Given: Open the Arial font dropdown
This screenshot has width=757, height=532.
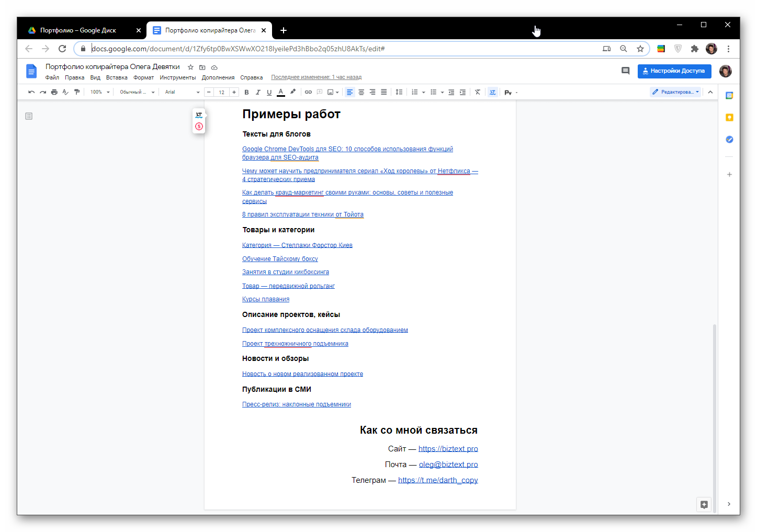Looking at the screenshot, I should coord(182,92).
